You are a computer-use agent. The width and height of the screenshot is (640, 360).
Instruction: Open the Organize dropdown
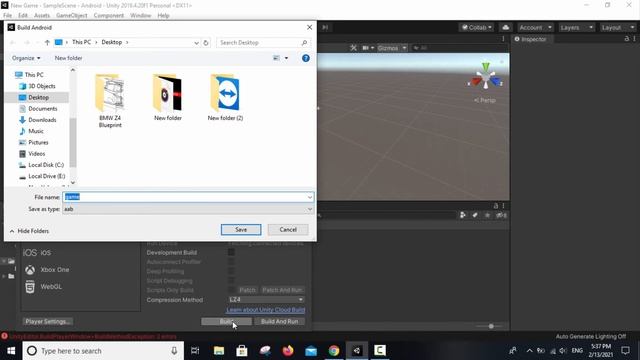pyautogui.click(x=26, y=58)
